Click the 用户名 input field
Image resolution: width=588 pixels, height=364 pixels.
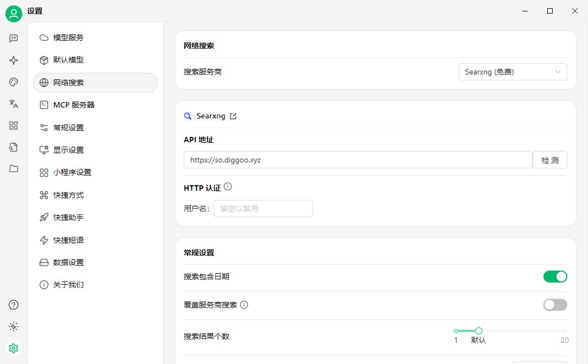point(263,209)
